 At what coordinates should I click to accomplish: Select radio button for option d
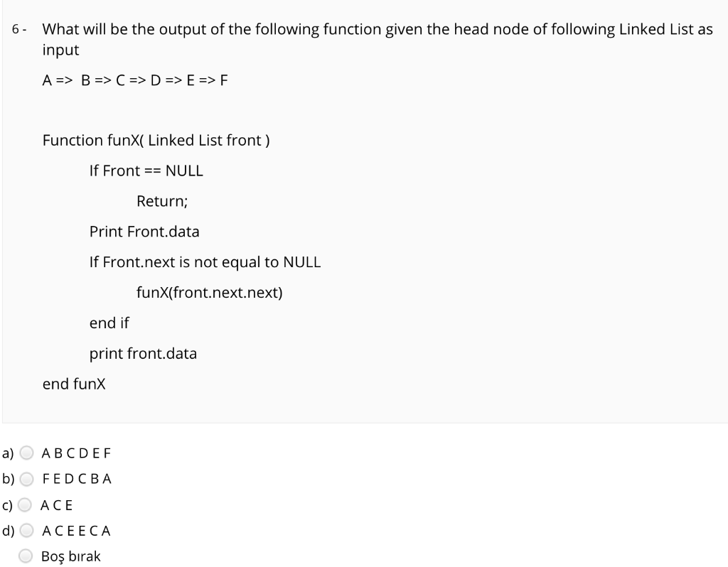click(x=26, y=530)
